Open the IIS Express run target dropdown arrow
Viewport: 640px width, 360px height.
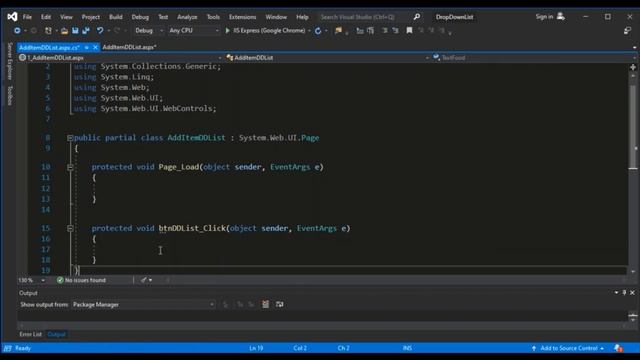[309, 31]
